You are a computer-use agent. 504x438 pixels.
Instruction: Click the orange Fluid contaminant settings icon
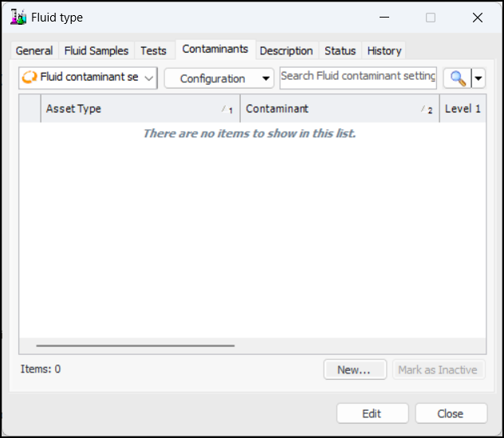(30, 77)
